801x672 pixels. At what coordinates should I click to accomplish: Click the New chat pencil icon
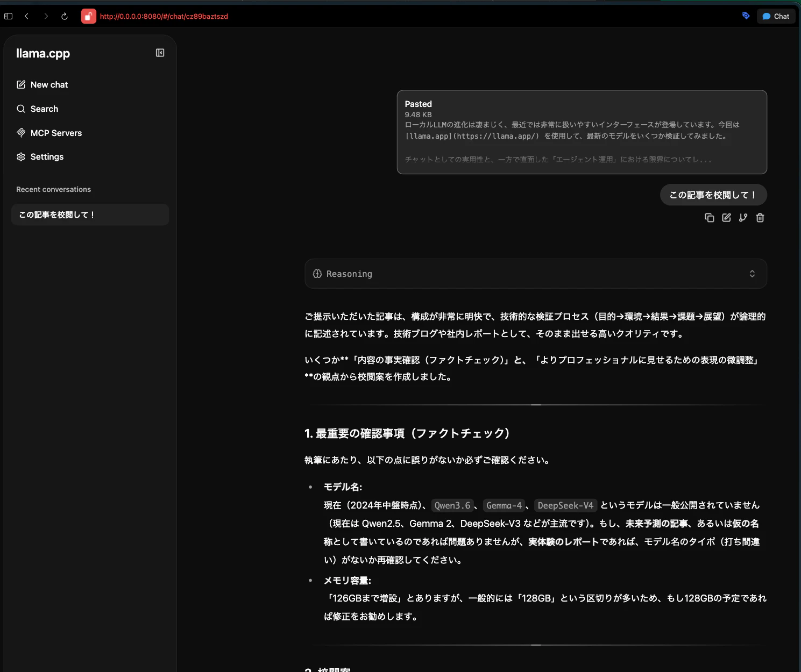coord(21,84)
